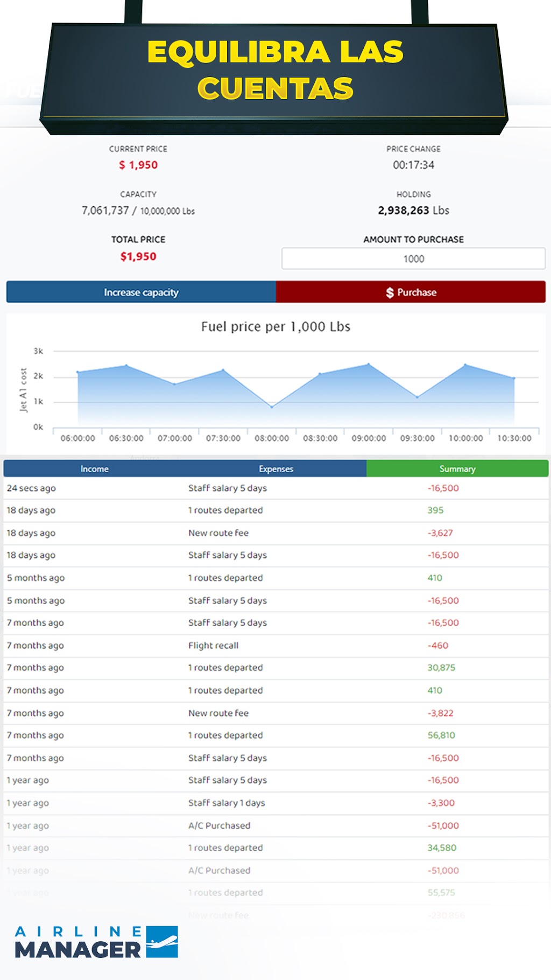551x980 pixels.
Task: Click the Fuel price per 1,000 Lbs chart title
Action: pyautogui.click(x=275, y=327)
